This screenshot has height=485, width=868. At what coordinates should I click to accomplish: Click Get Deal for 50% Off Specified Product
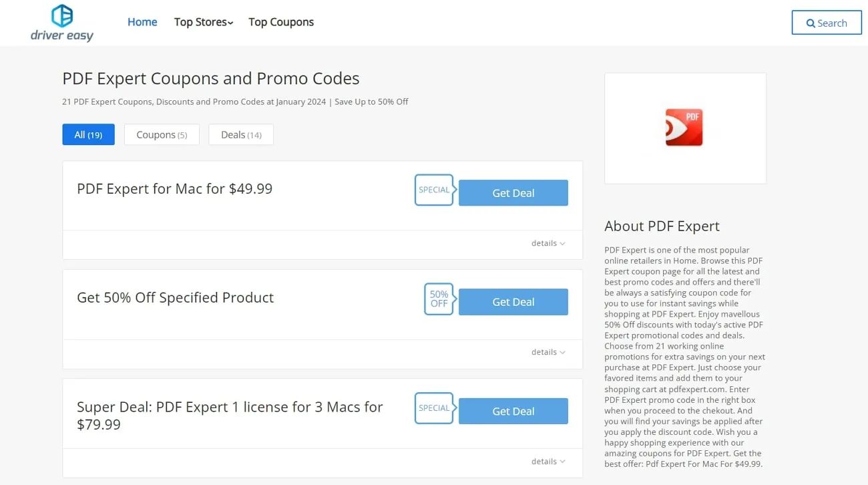coord(513,301)
